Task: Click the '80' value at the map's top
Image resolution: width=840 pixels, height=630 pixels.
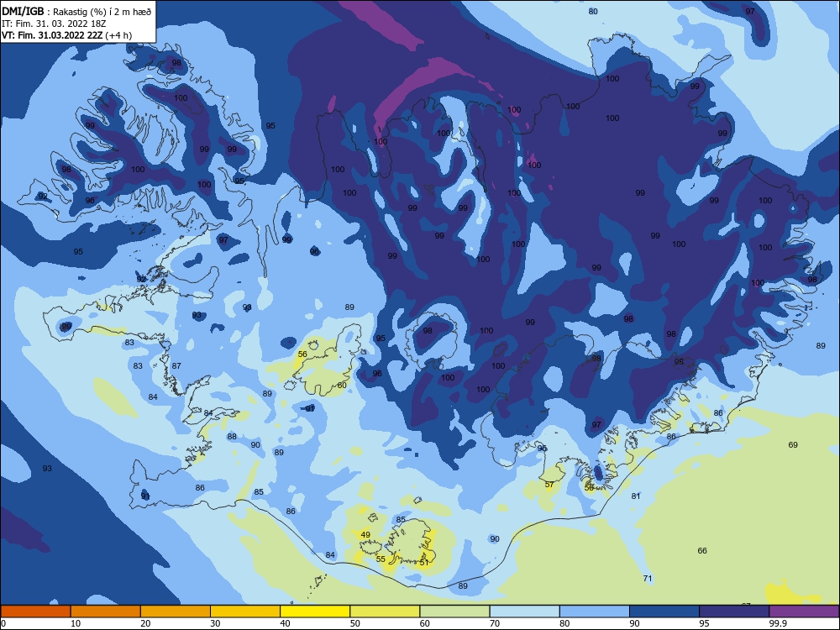Action: [x=592, y=11]
